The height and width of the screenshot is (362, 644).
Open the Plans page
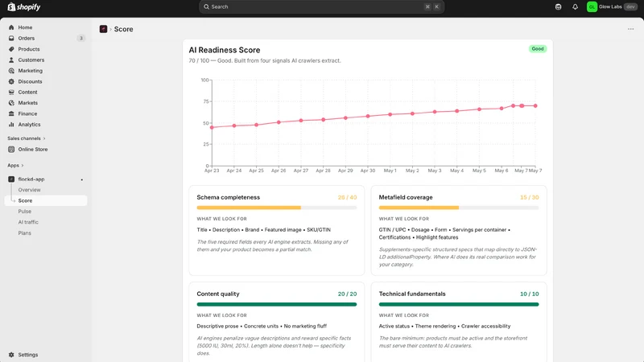tap(25, 233)
